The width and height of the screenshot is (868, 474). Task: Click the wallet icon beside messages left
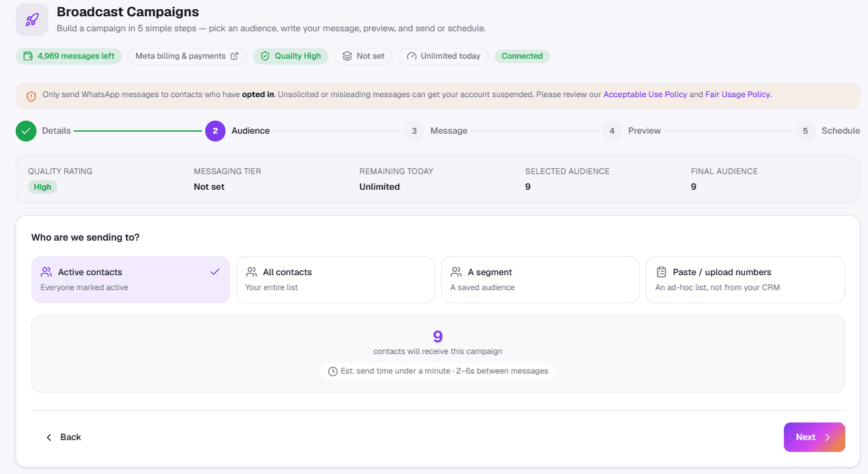tap(28, 56)
